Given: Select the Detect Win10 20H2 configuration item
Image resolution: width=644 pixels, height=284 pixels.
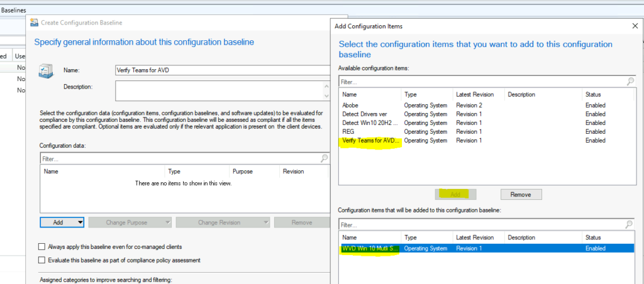Looking at the screenshot, I should [x=487, y=123].
